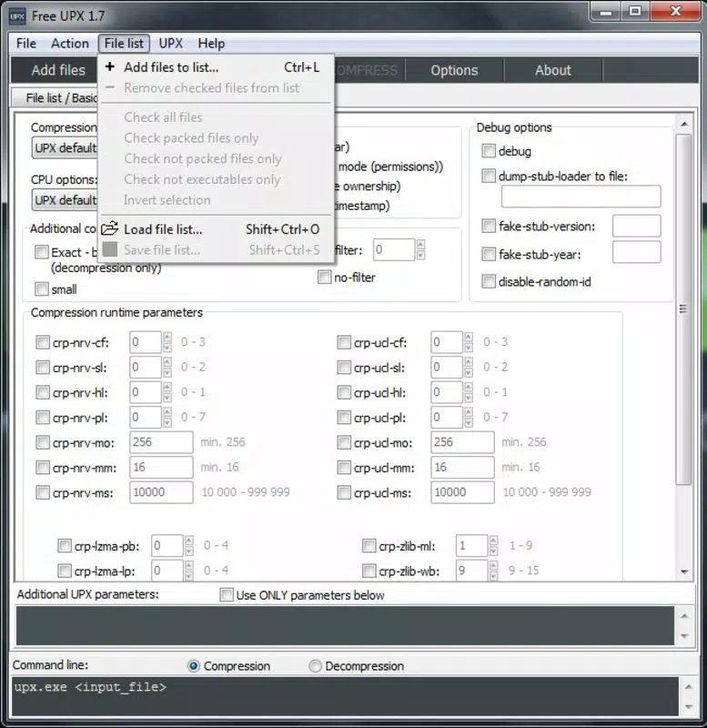Screen dimensions: 707x728
Task: Enable the fake-stub-year checkbox
Action: pyautogui.click(x=488, y=254)
